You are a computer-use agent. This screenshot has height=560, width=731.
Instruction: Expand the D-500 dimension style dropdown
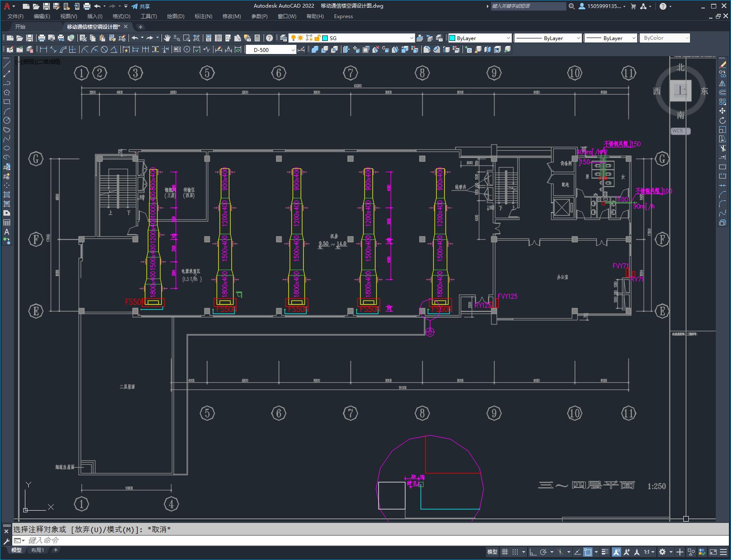[x=293, y=50]
